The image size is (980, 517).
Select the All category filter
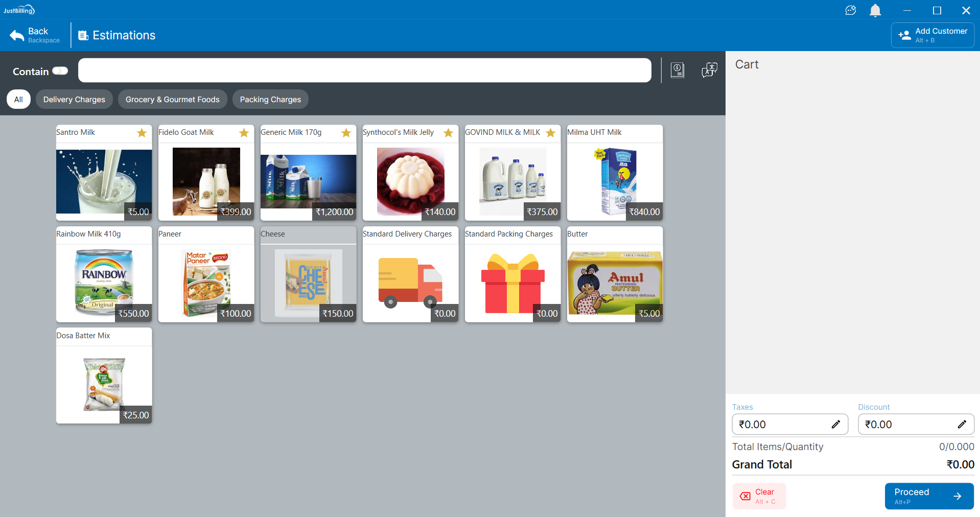[x=18, y=100]
